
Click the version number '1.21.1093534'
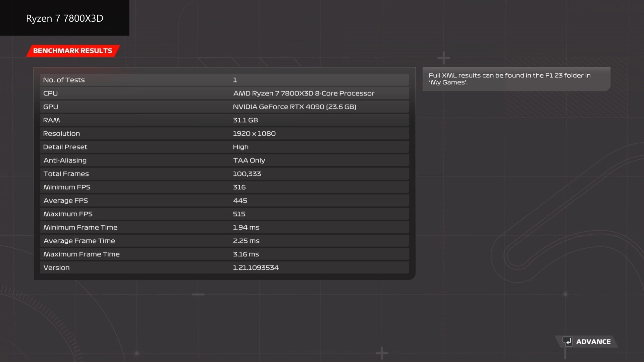coord(256,268)
